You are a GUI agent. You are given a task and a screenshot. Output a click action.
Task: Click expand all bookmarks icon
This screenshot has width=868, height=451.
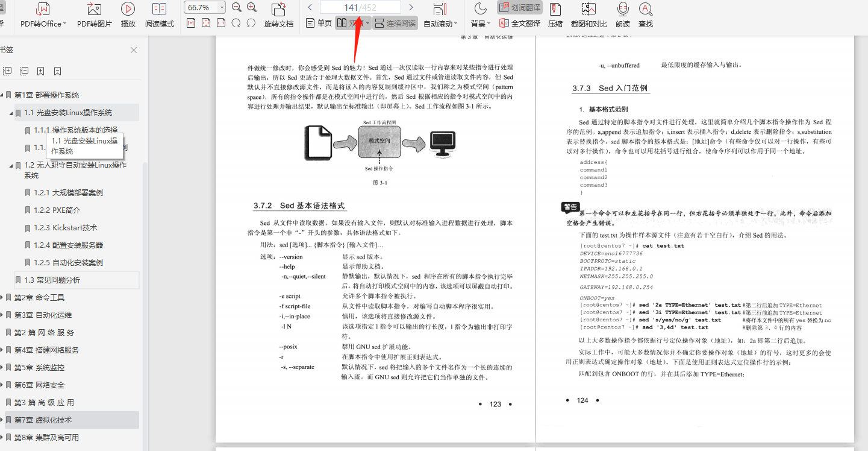(x=7, y=71)
